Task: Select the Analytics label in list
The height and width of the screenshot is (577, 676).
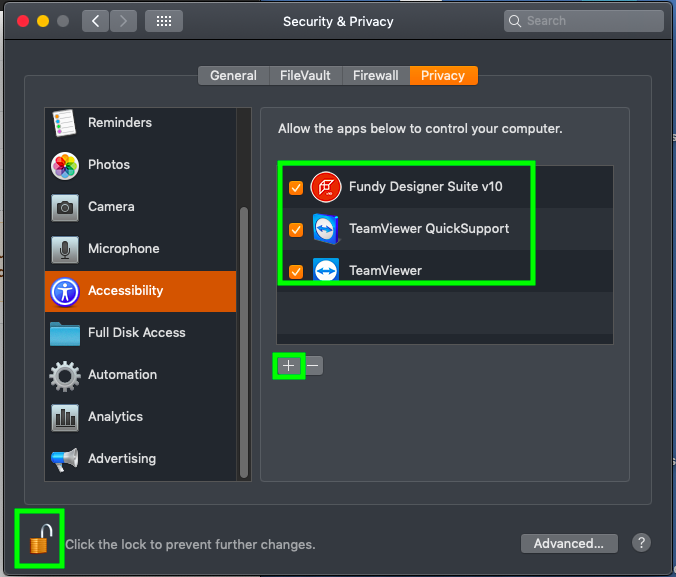Action: coord(116,417)
